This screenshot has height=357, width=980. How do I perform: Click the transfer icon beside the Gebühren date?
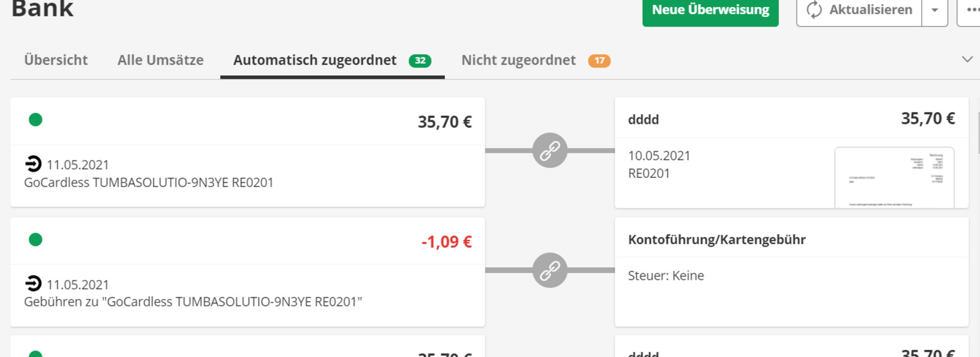(33, 284)
